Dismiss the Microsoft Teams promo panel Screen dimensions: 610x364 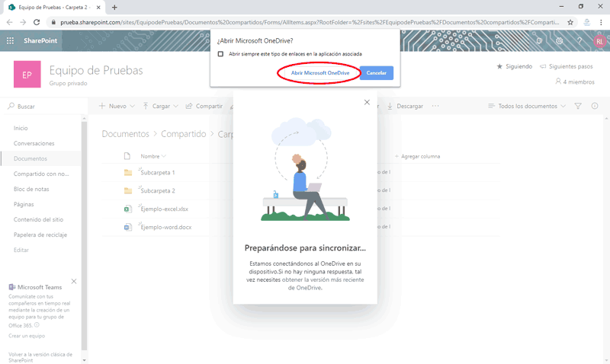(x=74, y=281)
